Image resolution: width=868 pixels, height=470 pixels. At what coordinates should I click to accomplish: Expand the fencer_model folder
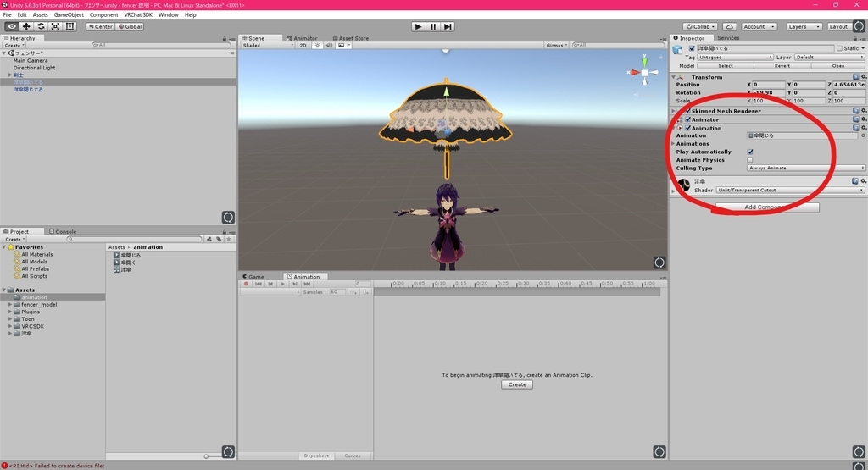[10, 305]
